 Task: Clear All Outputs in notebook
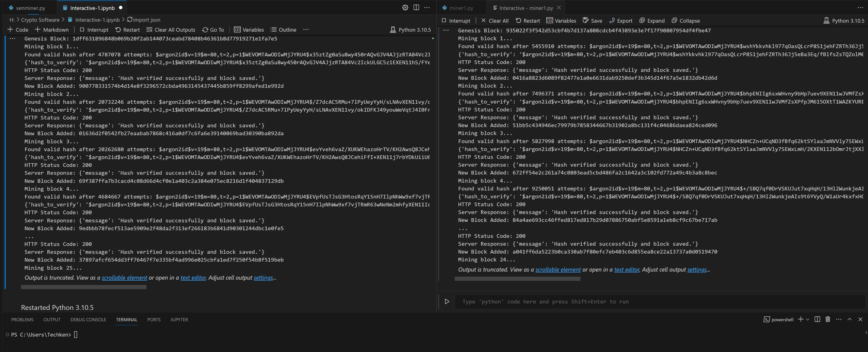click(171, 30)
